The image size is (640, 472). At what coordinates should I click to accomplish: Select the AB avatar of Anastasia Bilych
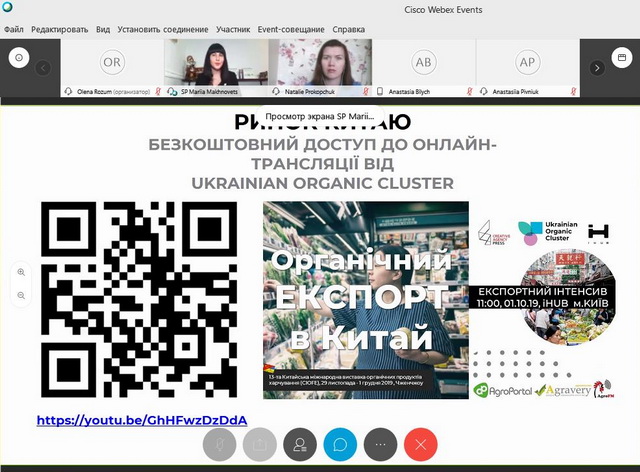423,62
